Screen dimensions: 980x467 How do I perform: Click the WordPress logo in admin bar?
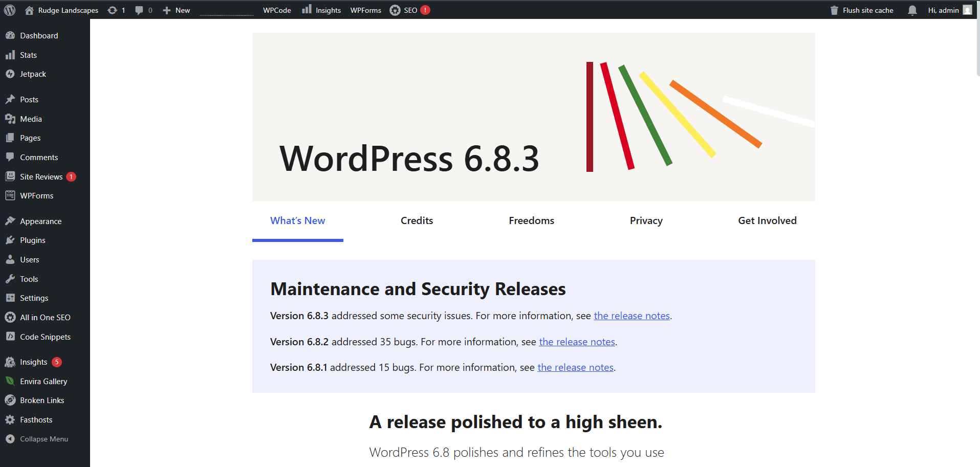pyautogui.click(x=10, y=10)
